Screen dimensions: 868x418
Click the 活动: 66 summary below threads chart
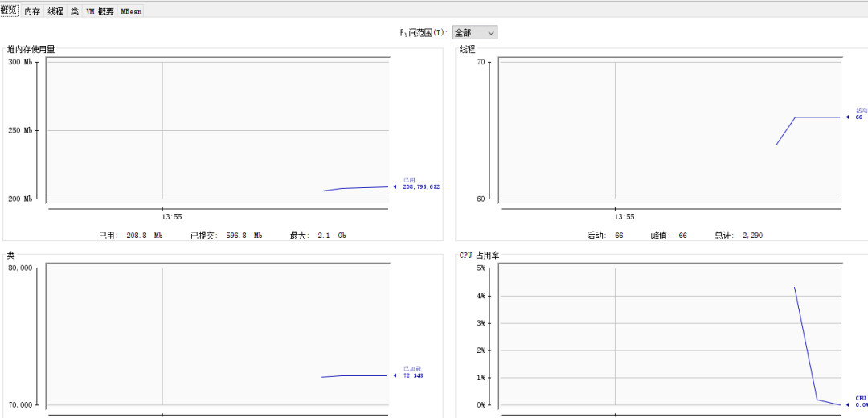605,236
